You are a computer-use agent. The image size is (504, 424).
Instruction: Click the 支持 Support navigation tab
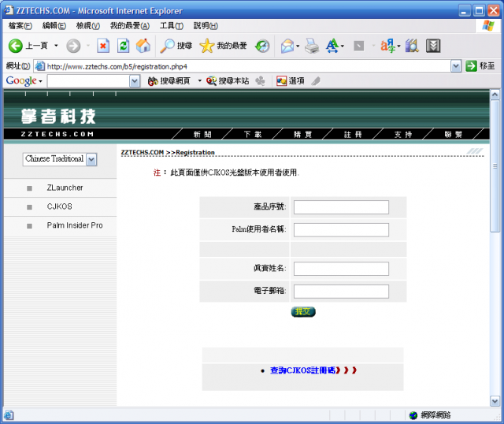[x=402, y=135]
